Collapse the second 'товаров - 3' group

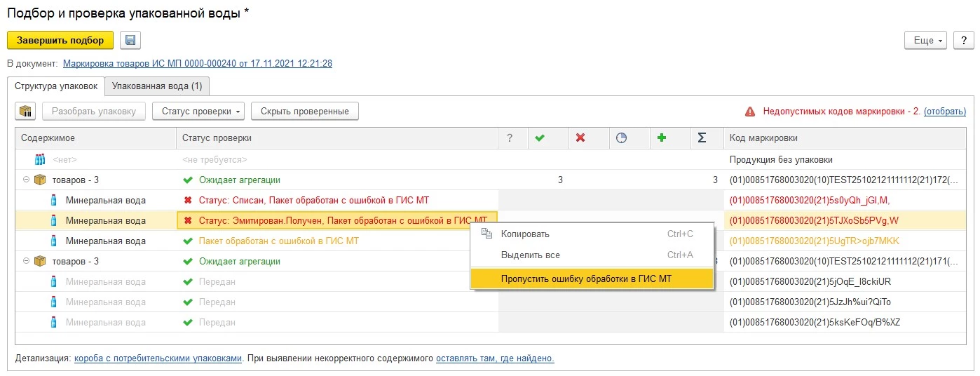click(26, 262)
